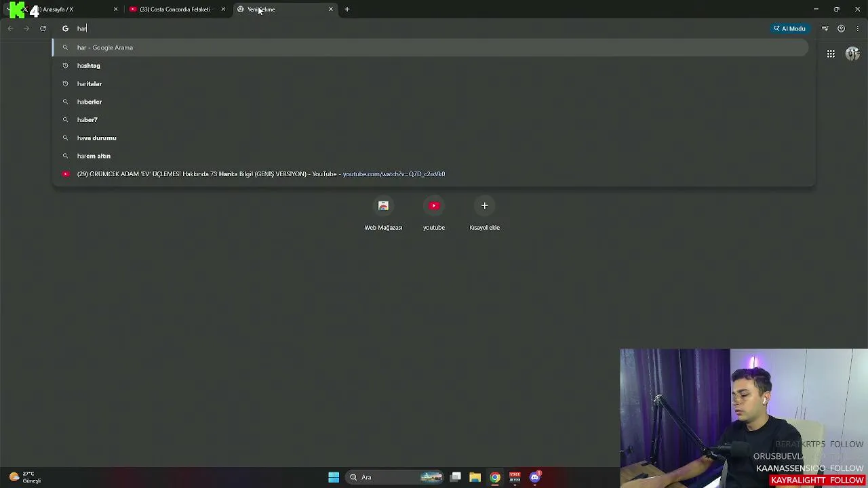Open a new tab with plus button
Viewport: 868px width, 488px height.
click(347, 9)
